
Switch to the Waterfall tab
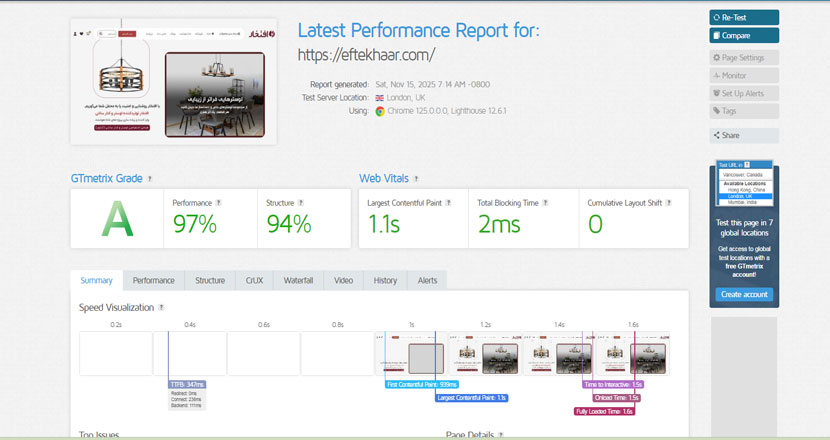[298, 281]
